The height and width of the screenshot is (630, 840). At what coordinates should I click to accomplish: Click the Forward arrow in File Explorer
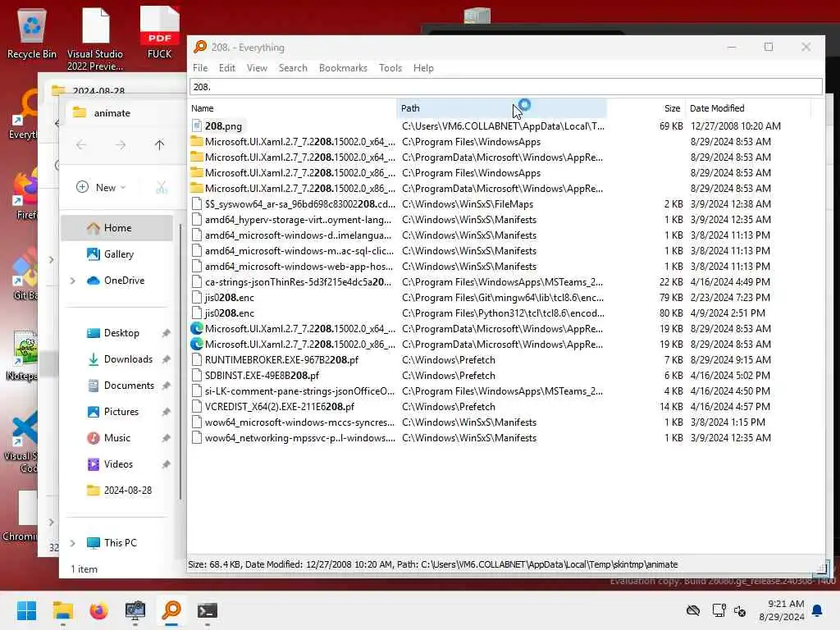coord(120,144)
